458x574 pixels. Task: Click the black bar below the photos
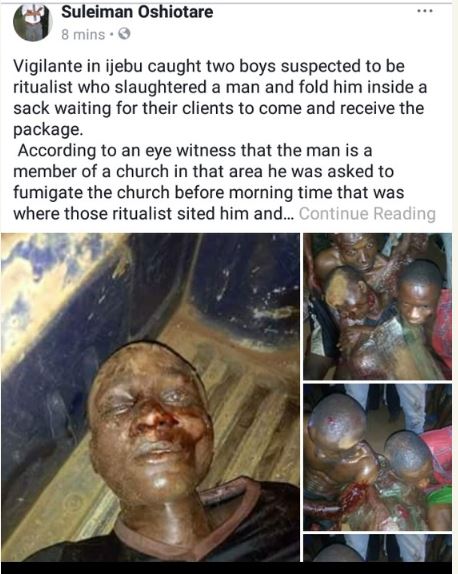point(229,568)
